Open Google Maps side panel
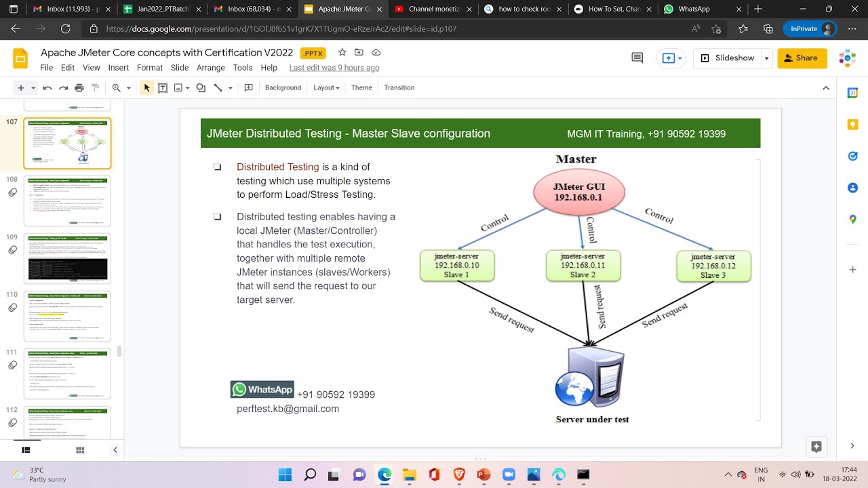The height and width of the screenshot is (488, 868). point(853,219)
